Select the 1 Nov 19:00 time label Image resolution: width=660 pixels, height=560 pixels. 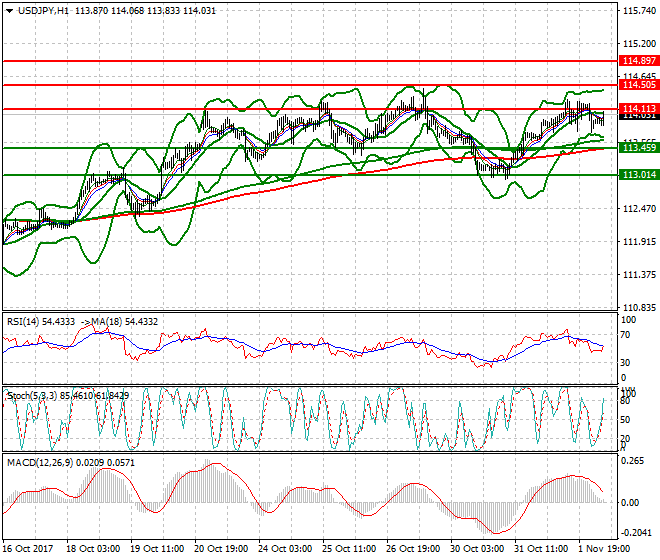pos(603,549)
